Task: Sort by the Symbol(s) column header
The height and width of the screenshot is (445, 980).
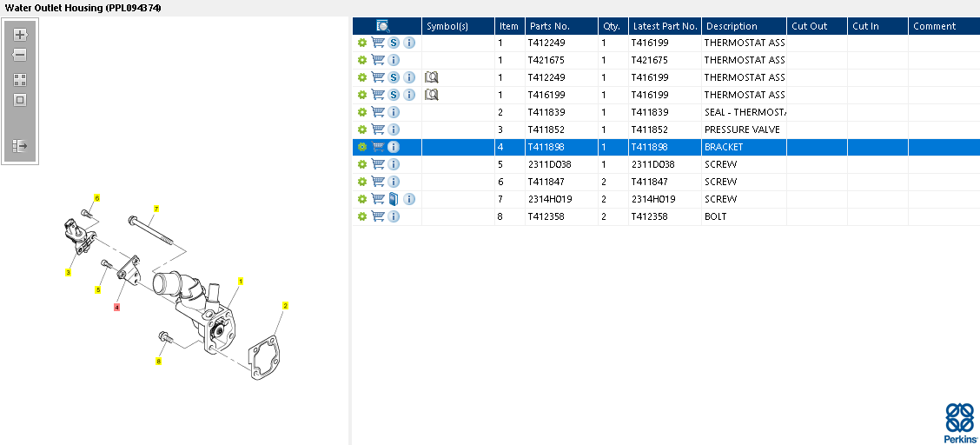Action: 458,26
